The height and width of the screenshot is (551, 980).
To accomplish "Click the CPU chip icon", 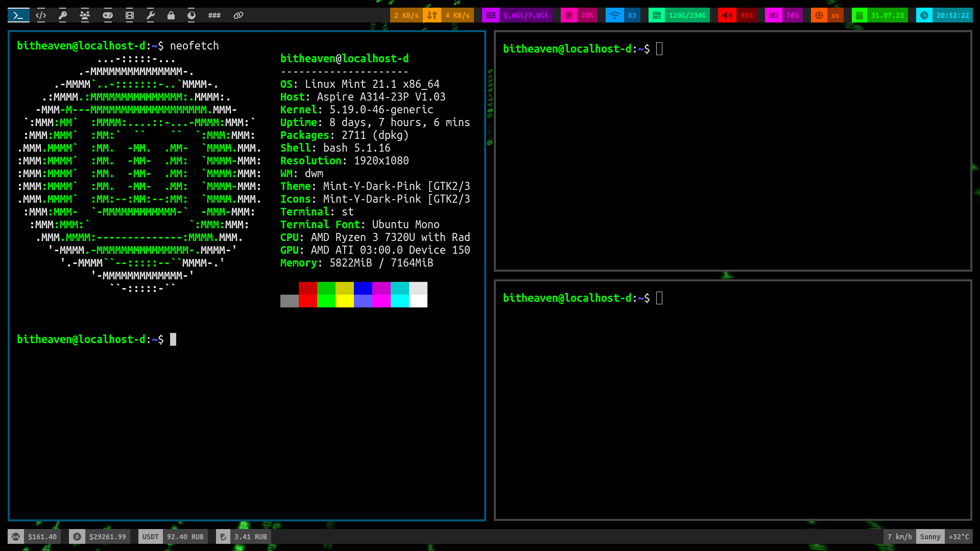I will (x=569, y=15).
